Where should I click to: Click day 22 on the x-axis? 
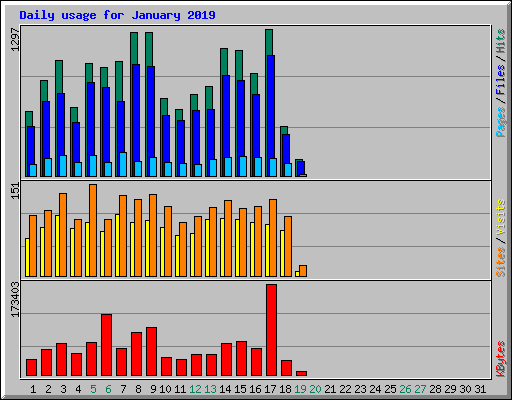(x=345, y=389)
